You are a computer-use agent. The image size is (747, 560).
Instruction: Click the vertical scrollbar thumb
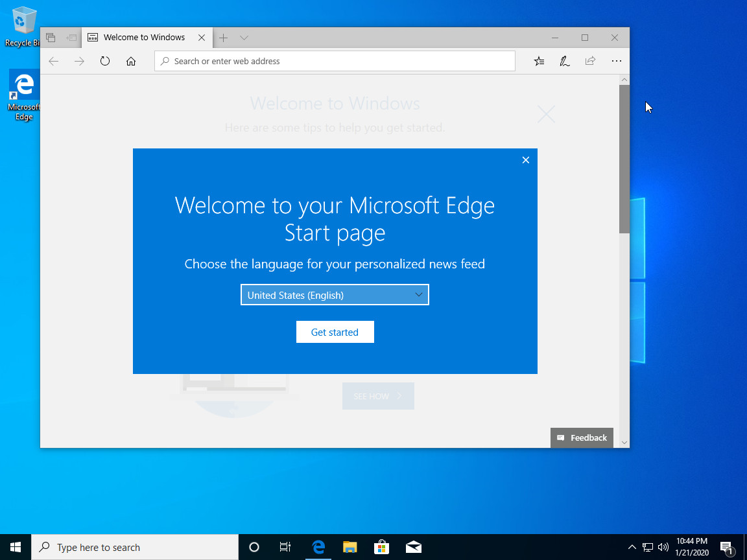624,159
